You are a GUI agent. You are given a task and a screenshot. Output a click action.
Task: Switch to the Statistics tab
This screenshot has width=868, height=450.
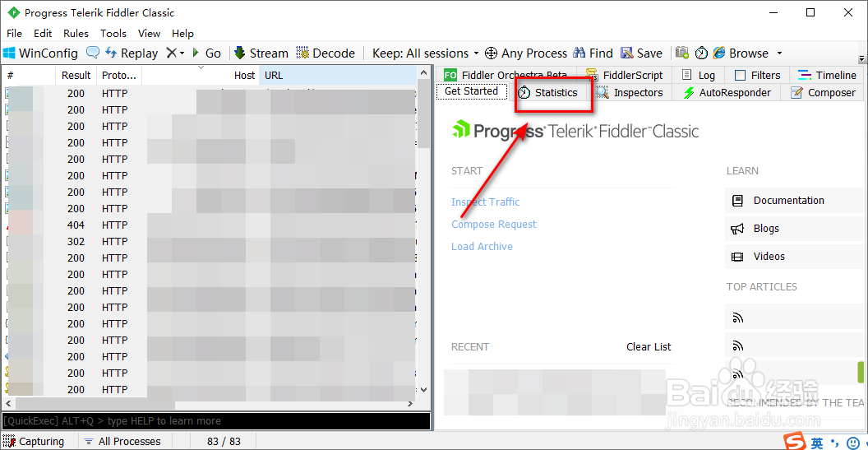click(x=548, y=92)
